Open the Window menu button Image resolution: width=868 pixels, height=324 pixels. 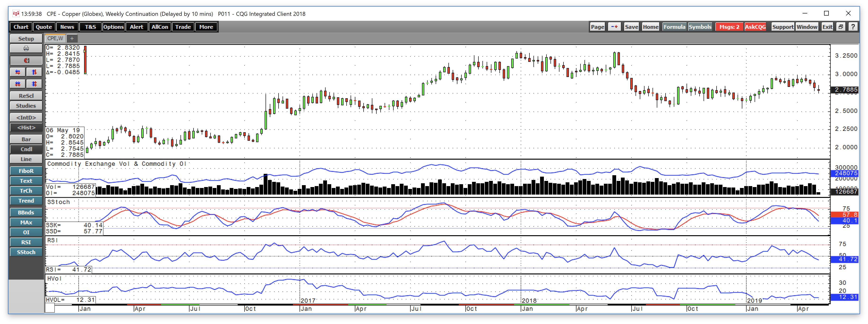(x=807, y=27)
